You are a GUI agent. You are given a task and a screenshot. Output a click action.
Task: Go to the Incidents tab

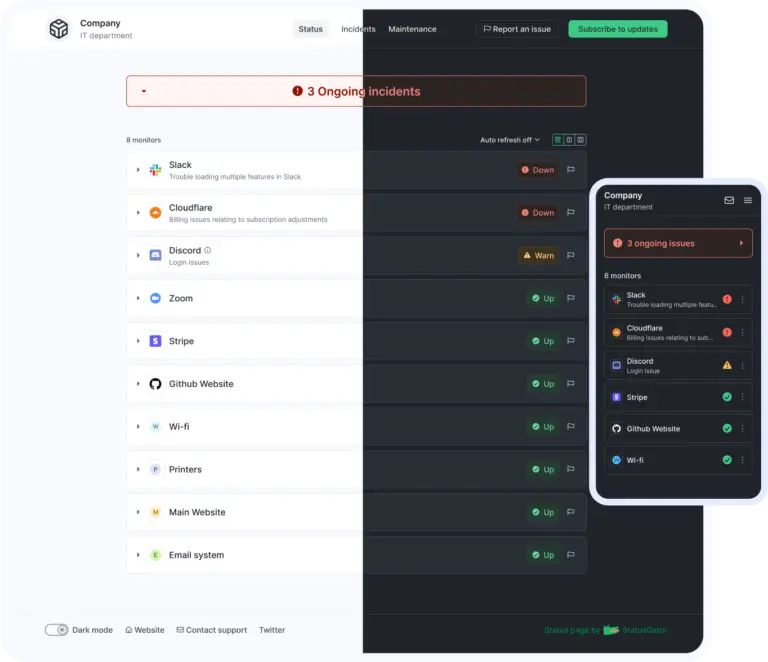point(358,29)
